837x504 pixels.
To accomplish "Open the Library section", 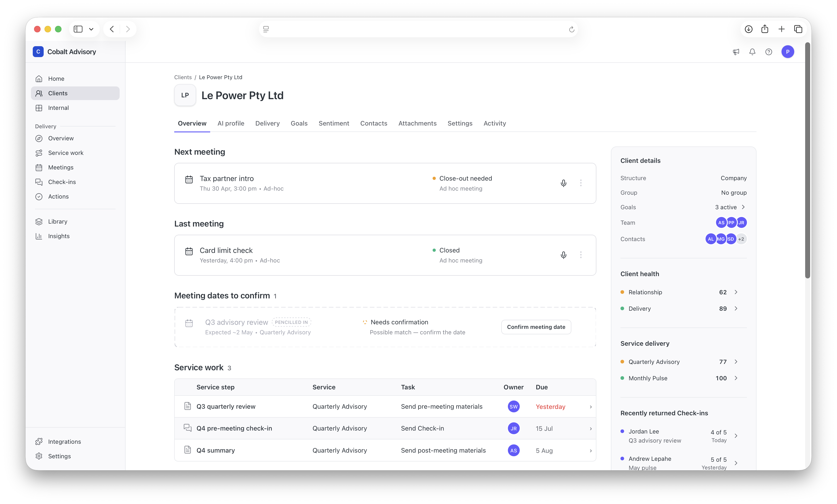I will [x=75, y=222].
